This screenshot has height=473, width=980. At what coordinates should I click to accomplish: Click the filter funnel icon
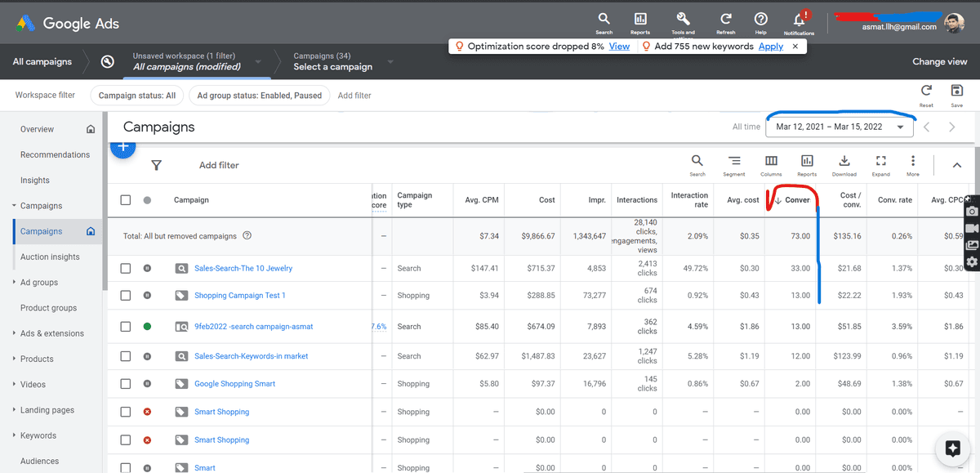click(156, 165)
